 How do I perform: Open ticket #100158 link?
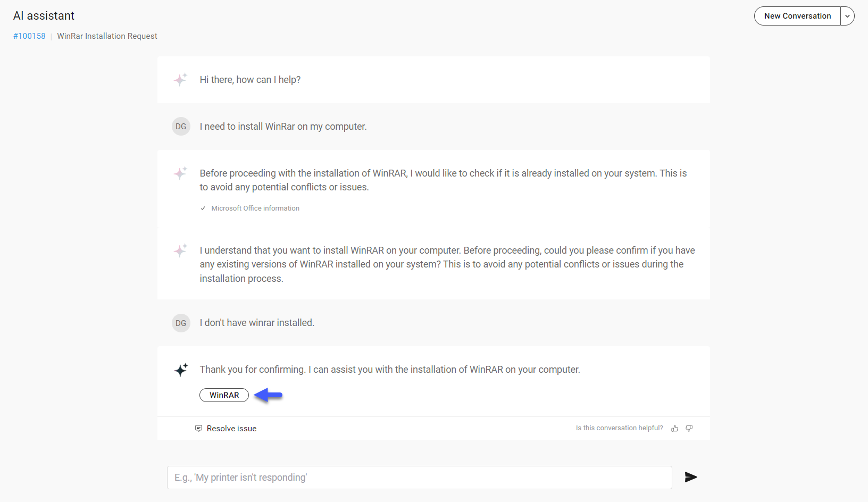point(29,36)
